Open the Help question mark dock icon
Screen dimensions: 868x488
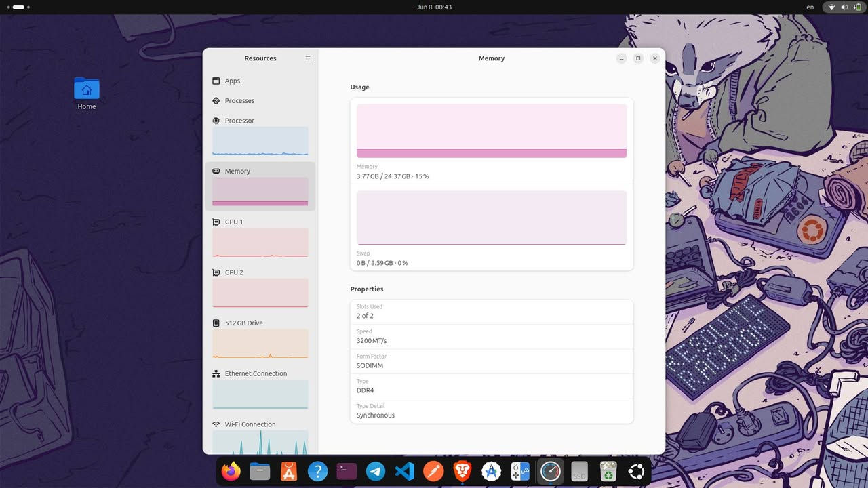coord(317,471)
